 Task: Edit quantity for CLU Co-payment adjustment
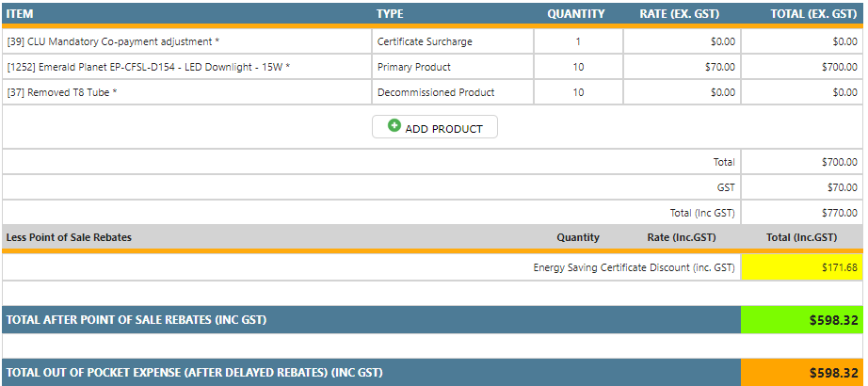[578, 41]
